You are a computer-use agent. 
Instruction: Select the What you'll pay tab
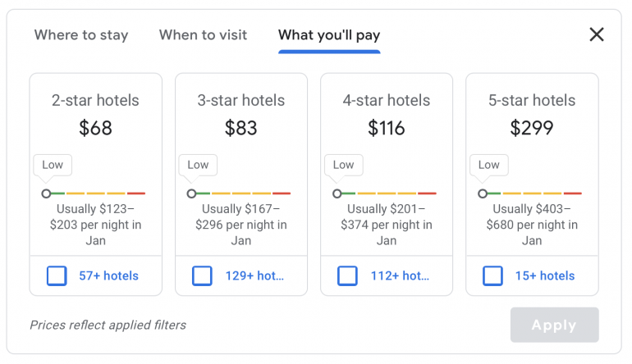[x=329, y=35]
